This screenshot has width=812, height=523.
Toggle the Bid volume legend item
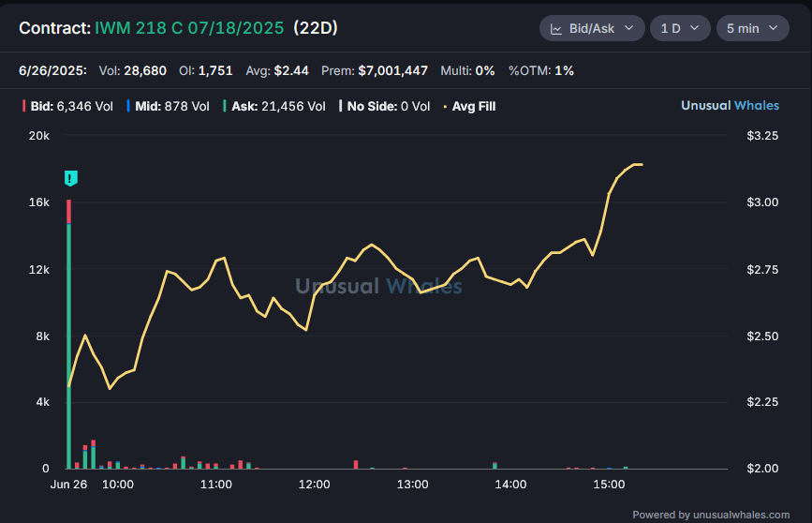(67, 106)
